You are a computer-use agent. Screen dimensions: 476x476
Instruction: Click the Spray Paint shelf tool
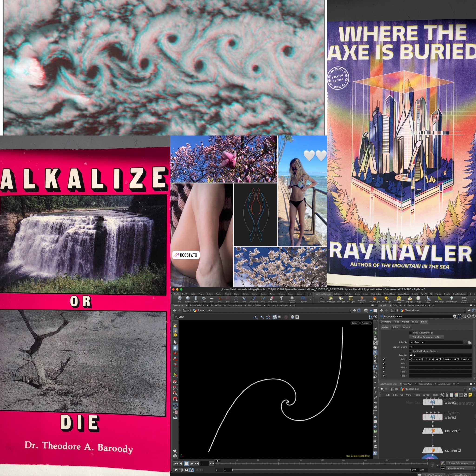[272, 299]
